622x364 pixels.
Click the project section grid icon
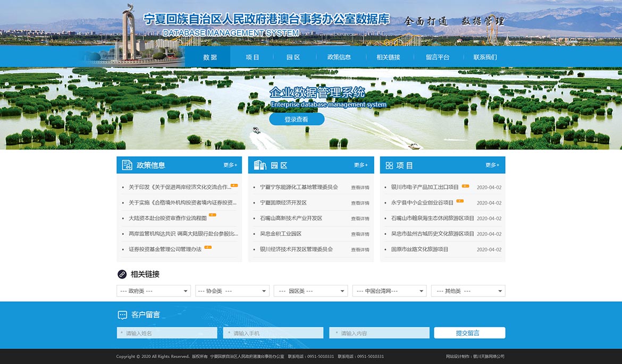pos(389,165)
